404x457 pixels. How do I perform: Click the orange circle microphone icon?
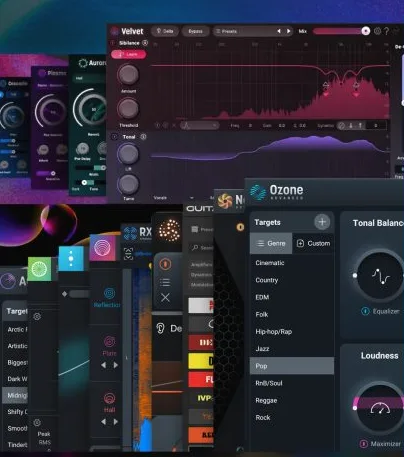point(165,264)
